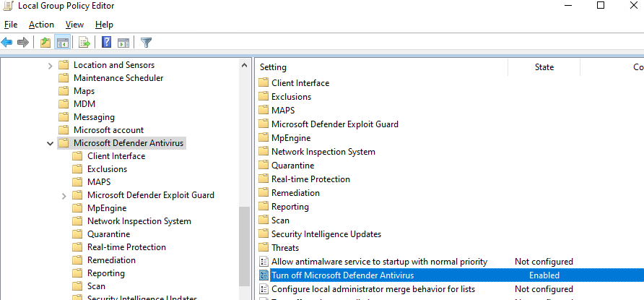Toggle Show/Hide Console Tree icon

(x=62, y=42)
